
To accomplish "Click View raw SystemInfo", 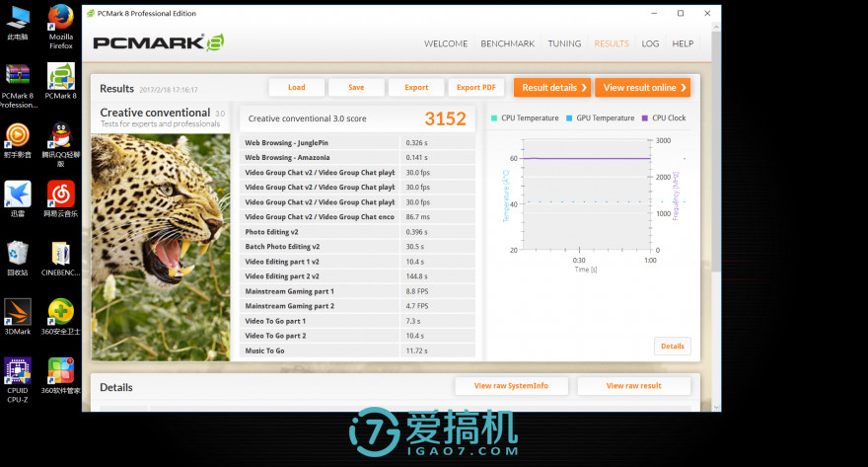I will [512, 386].
